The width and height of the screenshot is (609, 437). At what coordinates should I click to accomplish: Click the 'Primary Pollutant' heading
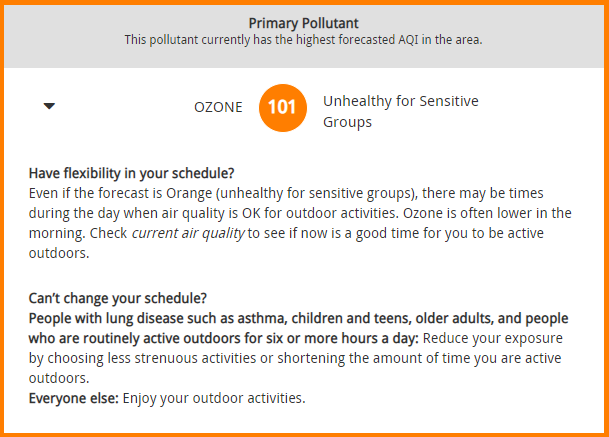click(303, 23)
